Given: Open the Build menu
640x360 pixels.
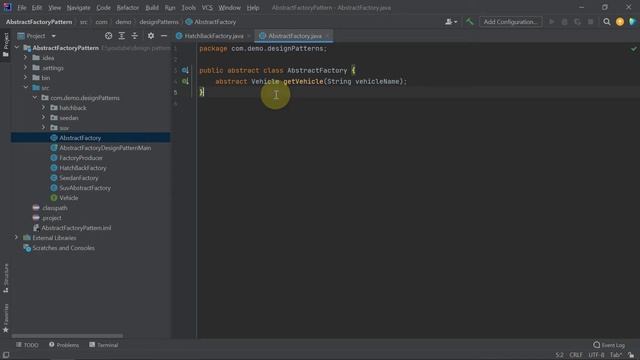Looking at the screenshot, I should 152,8.
